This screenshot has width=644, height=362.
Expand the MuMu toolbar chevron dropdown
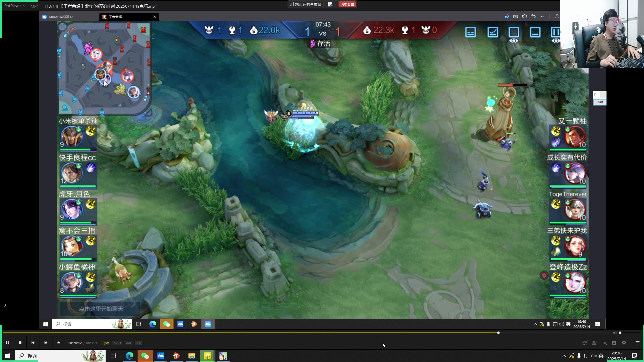coord(542,16)
